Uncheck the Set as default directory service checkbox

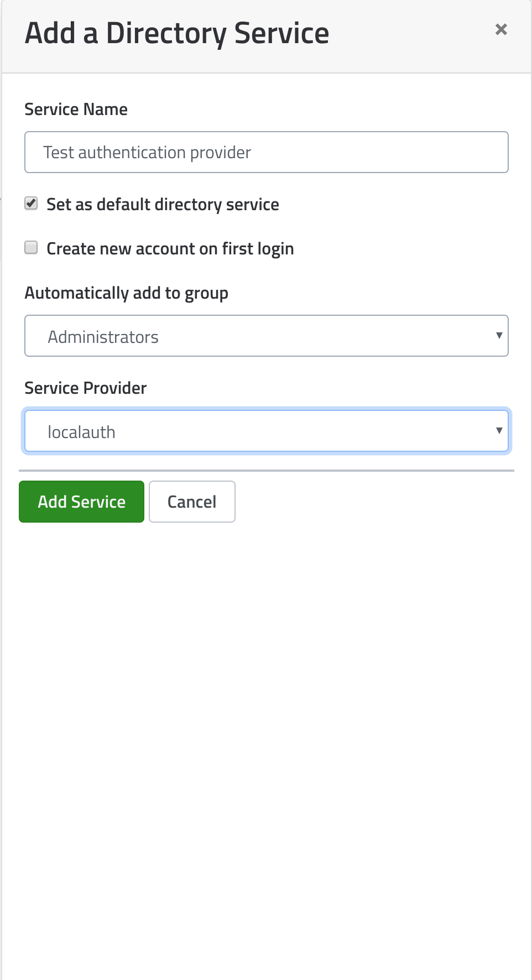(x=32, y=204)
